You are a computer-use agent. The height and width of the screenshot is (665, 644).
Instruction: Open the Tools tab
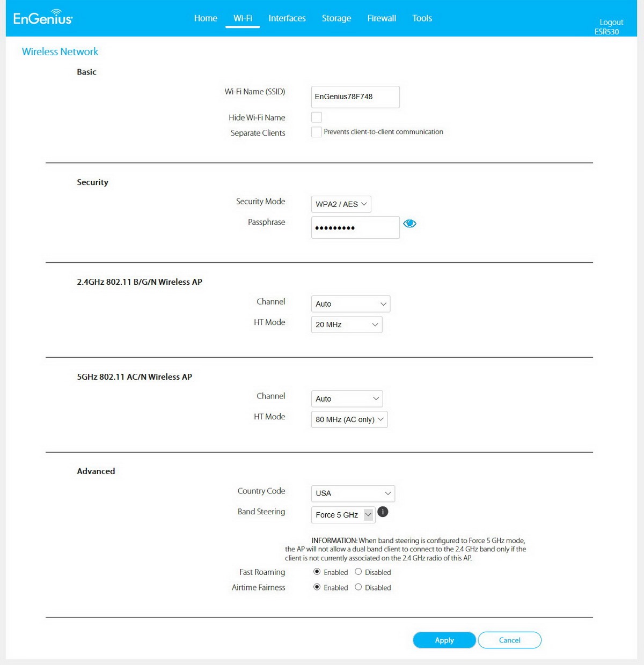(x=422, y=18)
